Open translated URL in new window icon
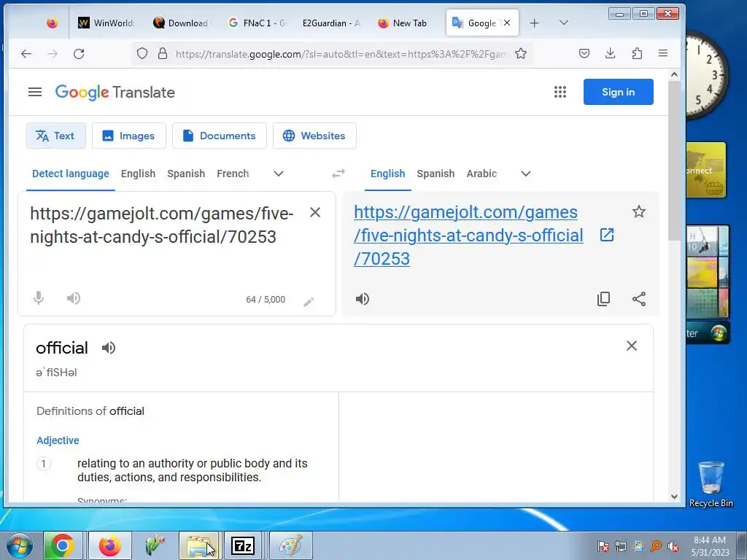The height and width of the screenshot is (560, 747). point(606,235)
